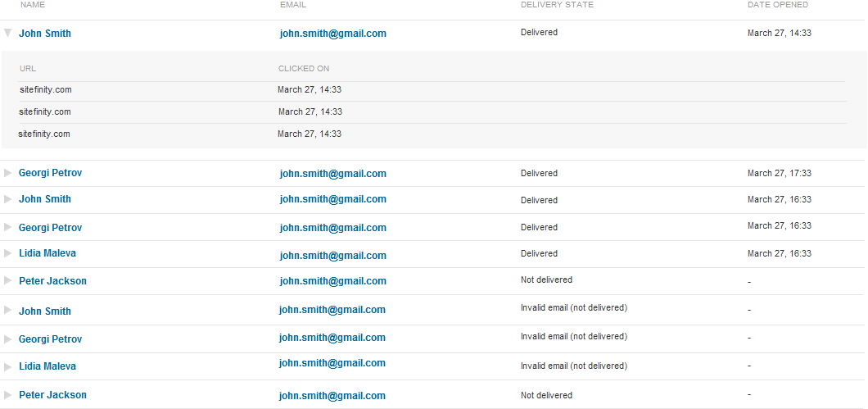Screen dimensions: 868x409
Task: Expand Lidia Maleva's invalid email row
Action: coord(7,366)
